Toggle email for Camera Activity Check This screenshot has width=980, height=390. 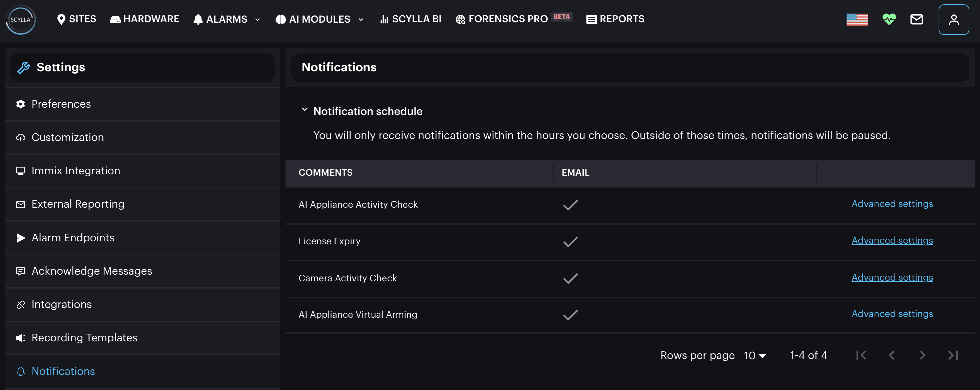pos(570,279)
